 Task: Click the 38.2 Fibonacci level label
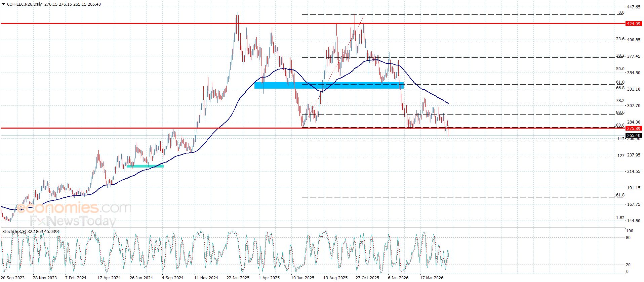[x=620, y=55]
